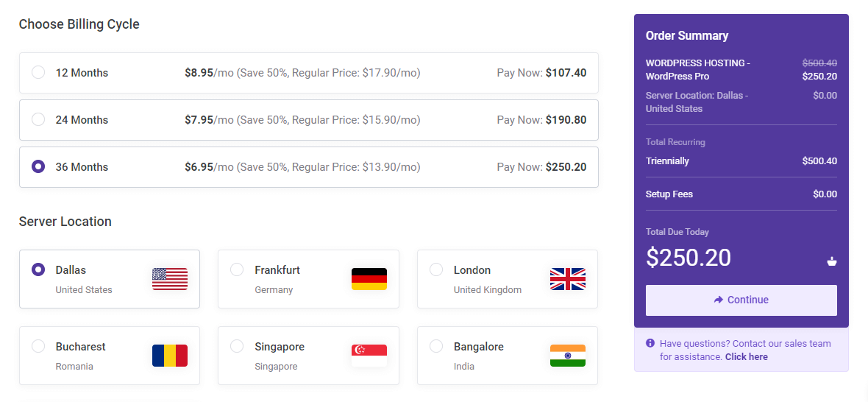Pick the Bucharest server location radio
This screenshot has width=868, height=402.
[x=38, y=346]
